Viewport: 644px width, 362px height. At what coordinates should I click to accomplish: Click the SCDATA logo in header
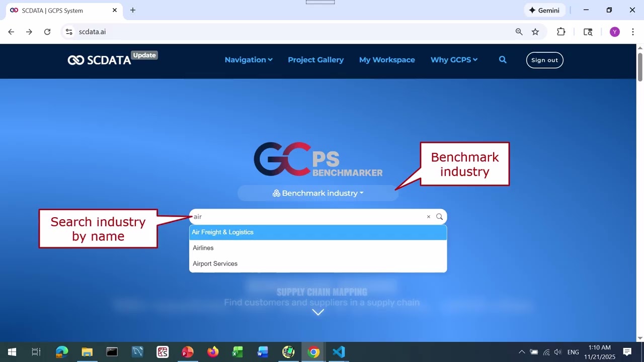pos(100,60)
